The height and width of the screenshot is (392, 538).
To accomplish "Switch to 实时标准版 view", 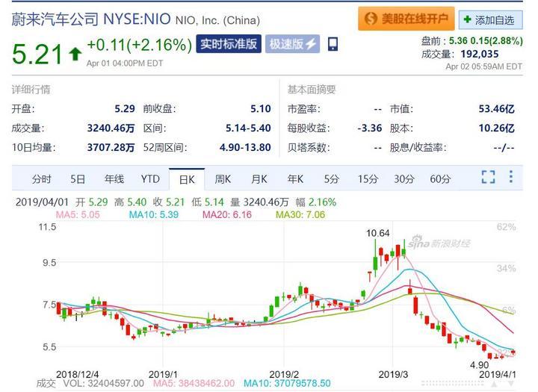I will pyautogui.click(x=229, y=43).
